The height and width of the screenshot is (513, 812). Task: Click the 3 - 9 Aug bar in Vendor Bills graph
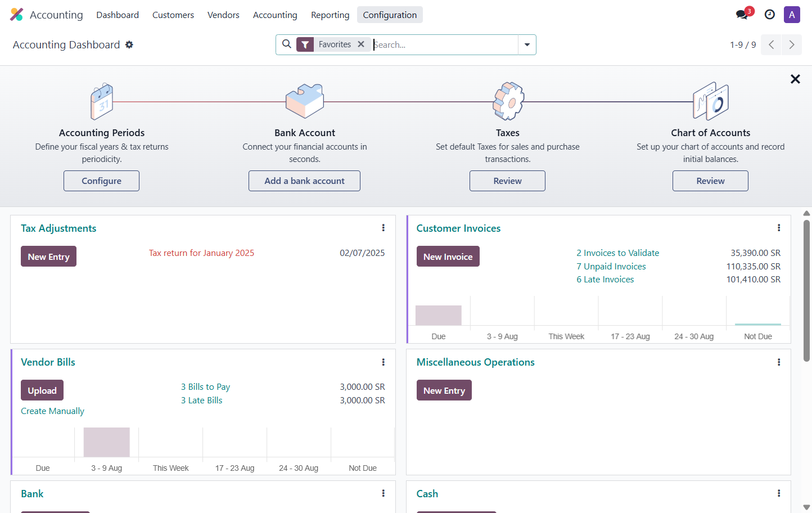[x=107, y=442]
